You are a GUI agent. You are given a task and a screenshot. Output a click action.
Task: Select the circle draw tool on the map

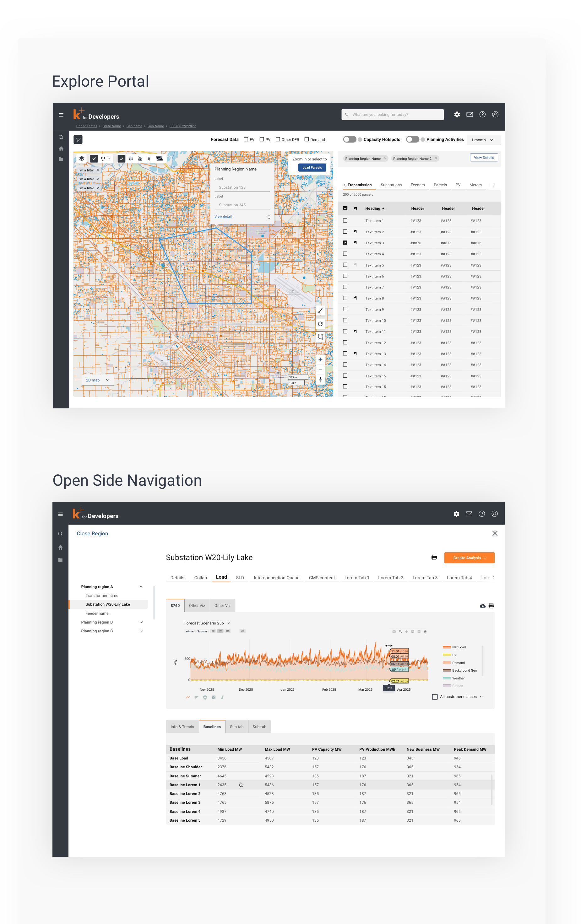tap(320, 324)
